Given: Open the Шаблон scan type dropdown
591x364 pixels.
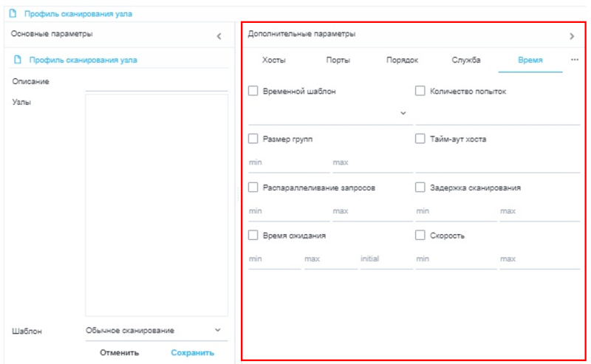Looking at the screenshot, I should 217,330.
